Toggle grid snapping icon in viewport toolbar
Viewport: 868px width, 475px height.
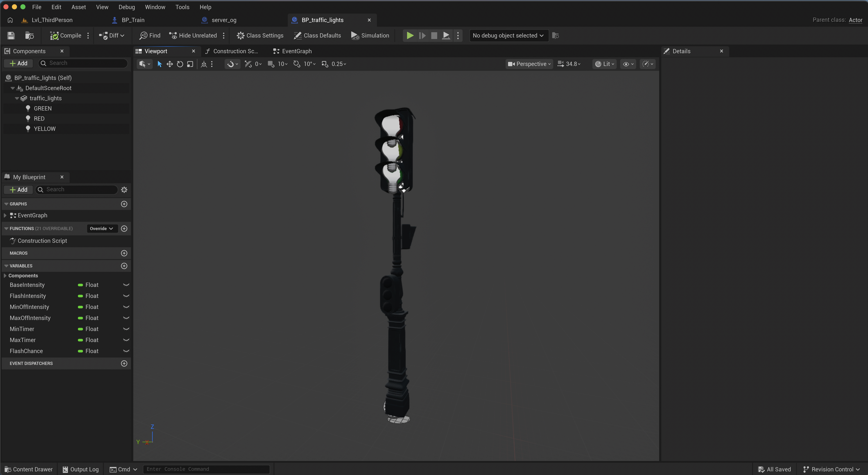click(271, 64)
